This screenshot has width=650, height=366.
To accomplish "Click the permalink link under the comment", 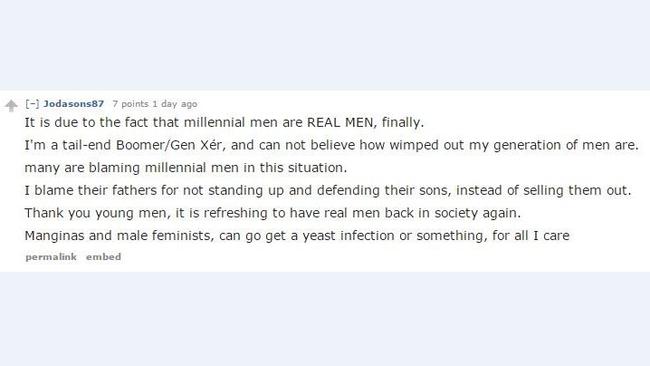I will click(51, 257).
